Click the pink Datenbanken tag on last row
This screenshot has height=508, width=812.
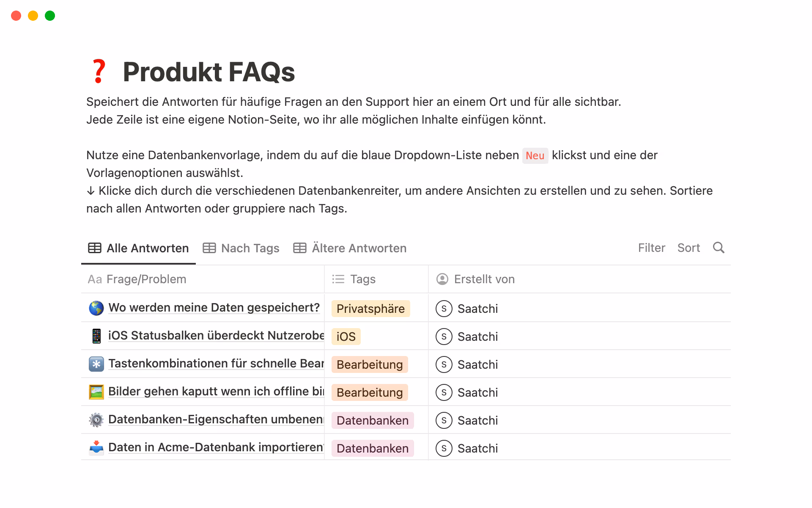click(372, 448)
